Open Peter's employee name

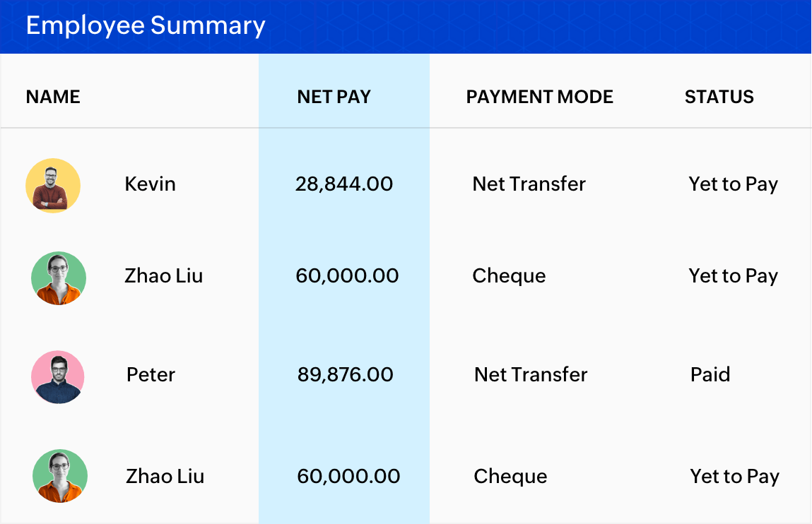click(x=151, y=374)
